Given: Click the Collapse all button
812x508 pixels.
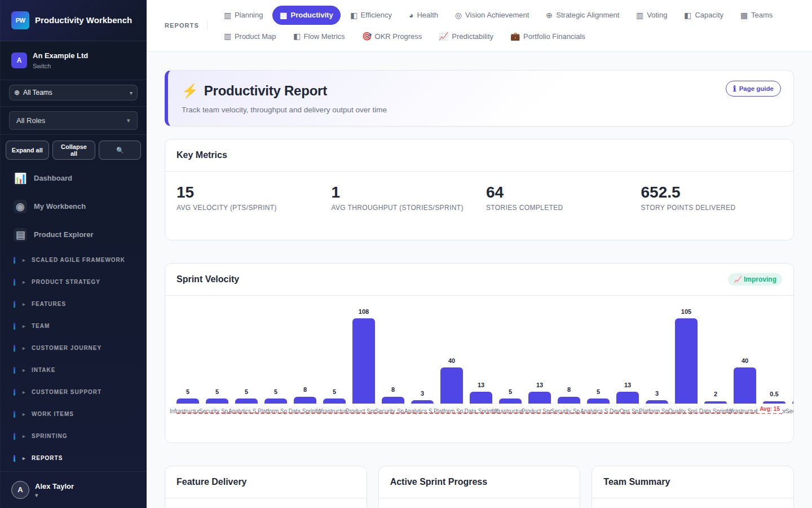Looking at the screenshot, I should tap(74, 150).
